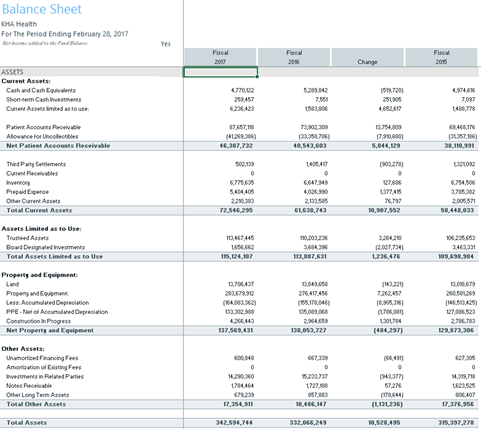Click the Fiscal 2015 column header
The height and width of the screenshot is (429, 481).
(x=441, y=57)
